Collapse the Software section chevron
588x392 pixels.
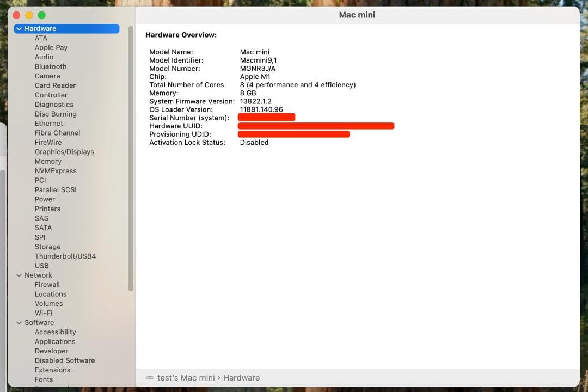[19, 322]
